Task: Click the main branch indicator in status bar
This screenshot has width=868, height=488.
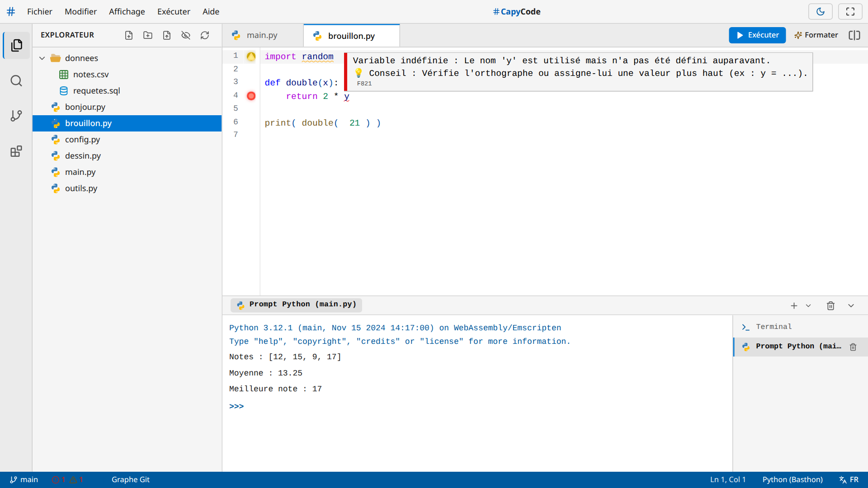Action: [x=24, y=480]
